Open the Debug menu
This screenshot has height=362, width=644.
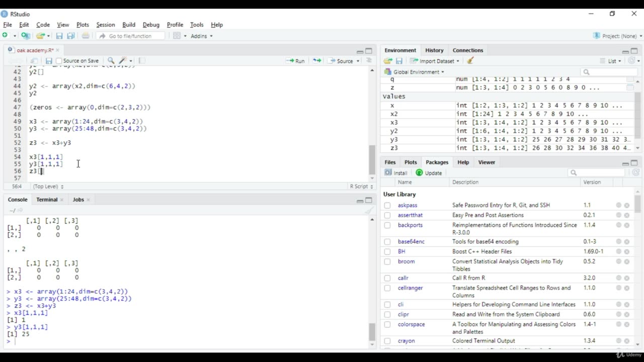click(x=151, y=25)
